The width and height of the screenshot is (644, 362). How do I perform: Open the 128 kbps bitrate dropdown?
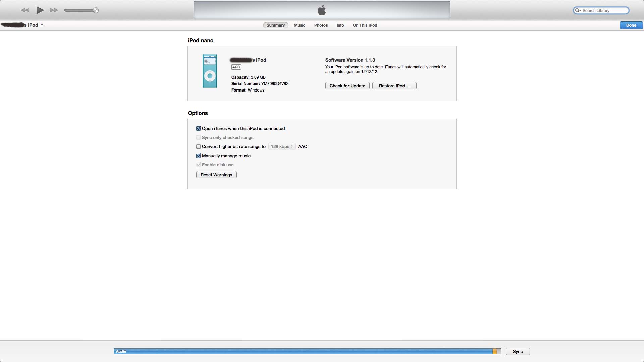click(282, 147)
